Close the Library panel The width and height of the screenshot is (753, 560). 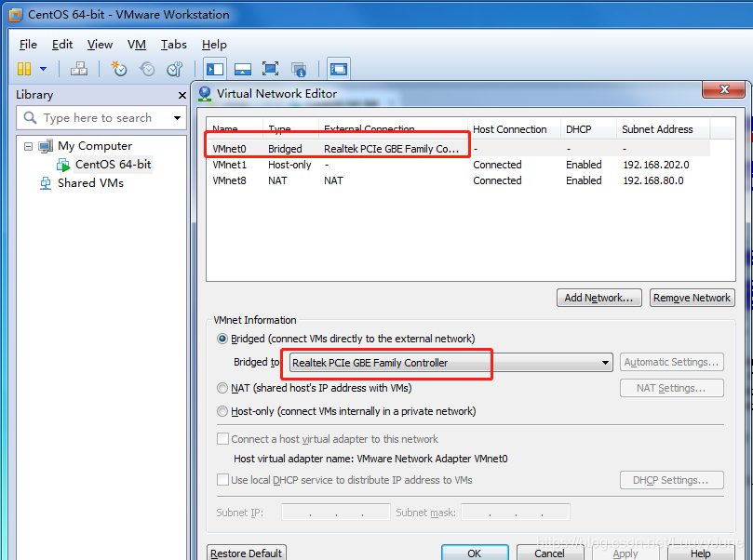tap(182, 96)
